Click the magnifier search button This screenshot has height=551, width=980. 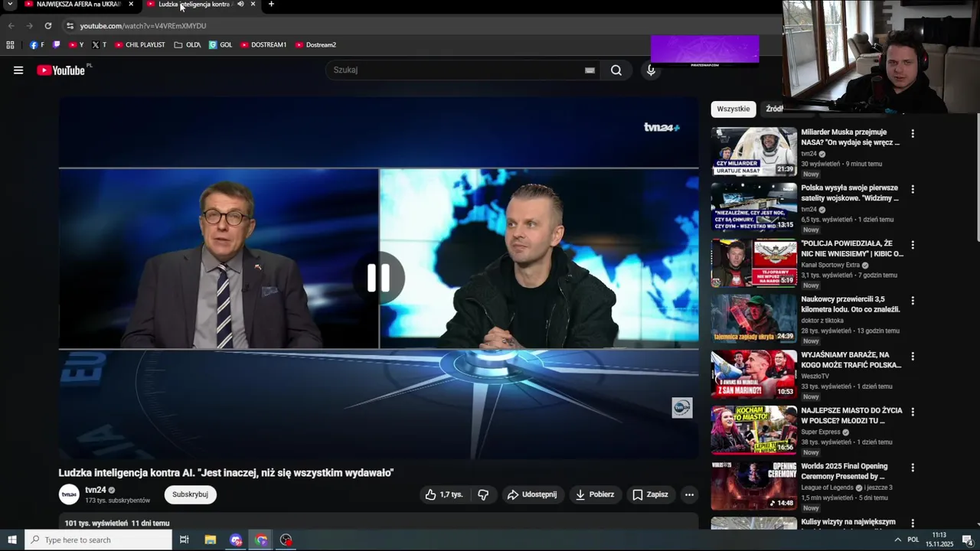coord(616,70)
